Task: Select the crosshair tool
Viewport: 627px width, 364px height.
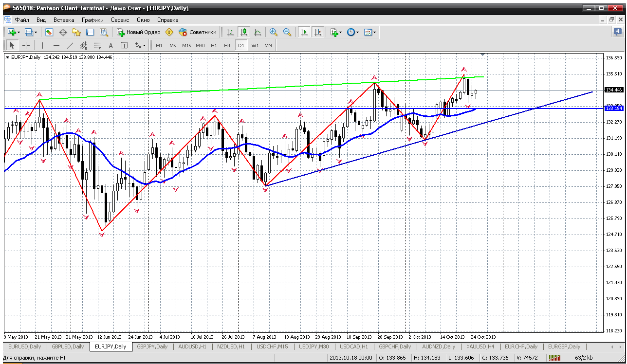Action: (26, 45)
